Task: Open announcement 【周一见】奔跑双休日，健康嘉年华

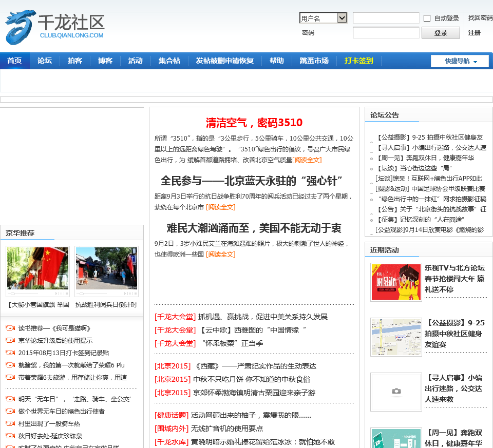Action: pyautogui.click(x=425, y=158)
